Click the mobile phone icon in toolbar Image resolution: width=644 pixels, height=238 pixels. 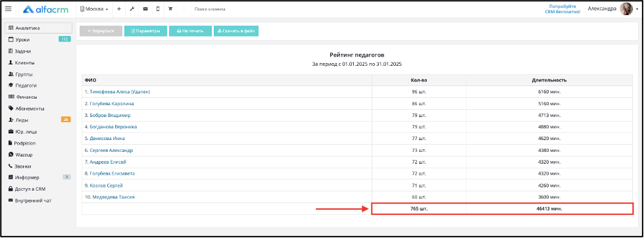tap(158, 9)
